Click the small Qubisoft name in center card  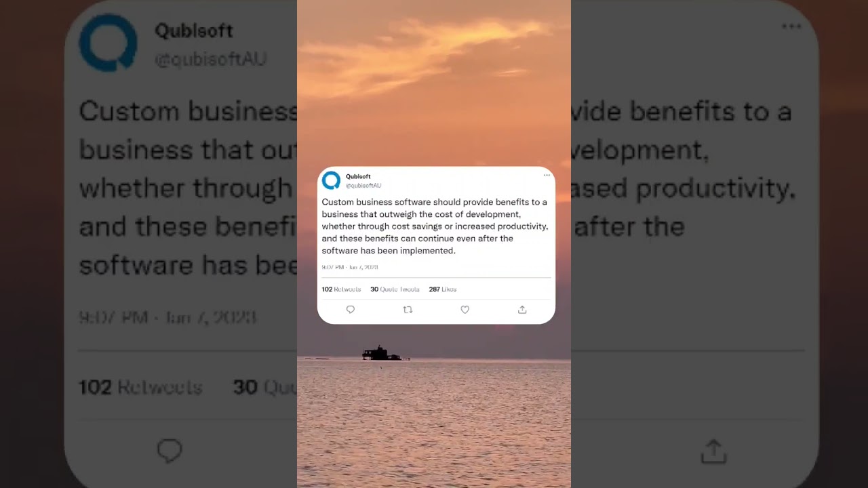(x=358, y=176)
